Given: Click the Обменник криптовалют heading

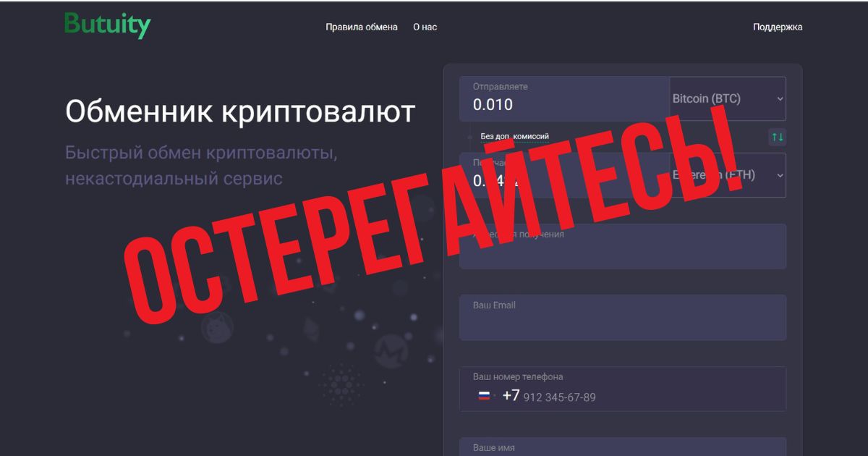Looking at the screenshot, I should 240,112.
